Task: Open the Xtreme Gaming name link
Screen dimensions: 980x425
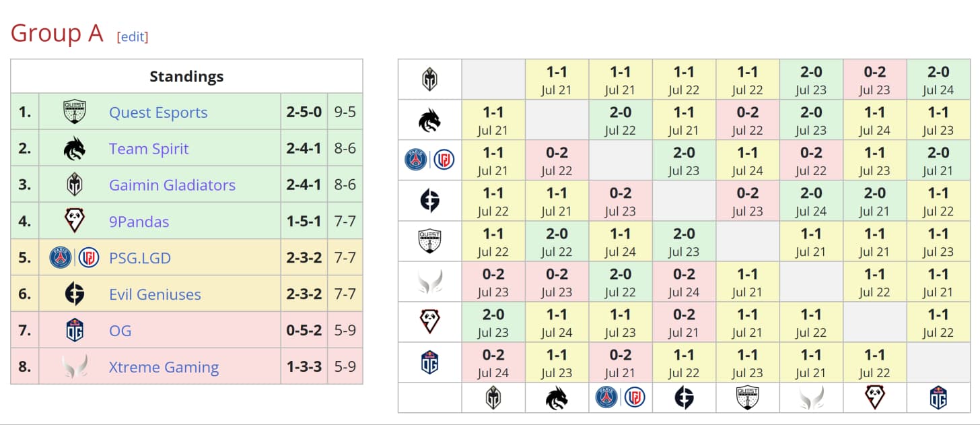Action: [164, 367]
